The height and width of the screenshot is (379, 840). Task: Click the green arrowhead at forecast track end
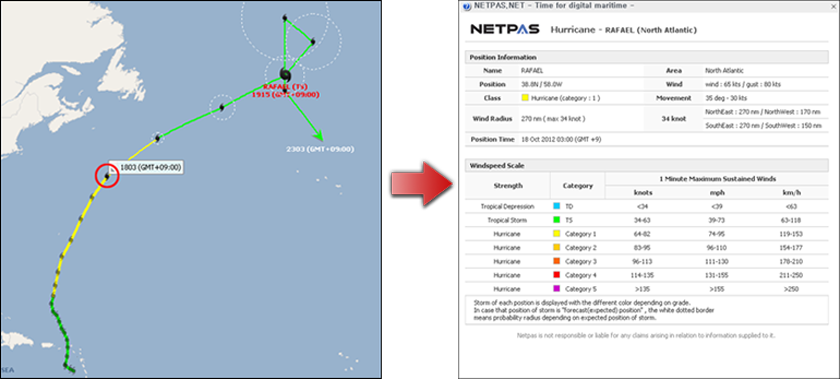pyautogui.click(x=320, y=135)
